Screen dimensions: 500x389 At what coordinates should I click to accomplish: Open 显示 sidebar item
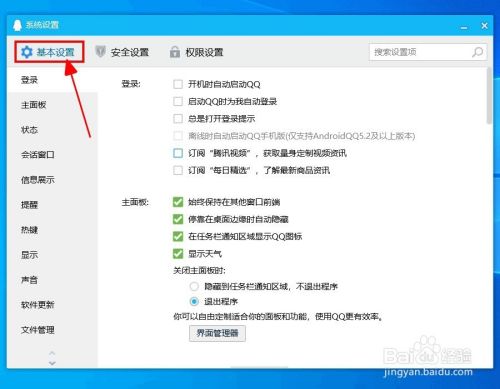click(x=29, y=255)
